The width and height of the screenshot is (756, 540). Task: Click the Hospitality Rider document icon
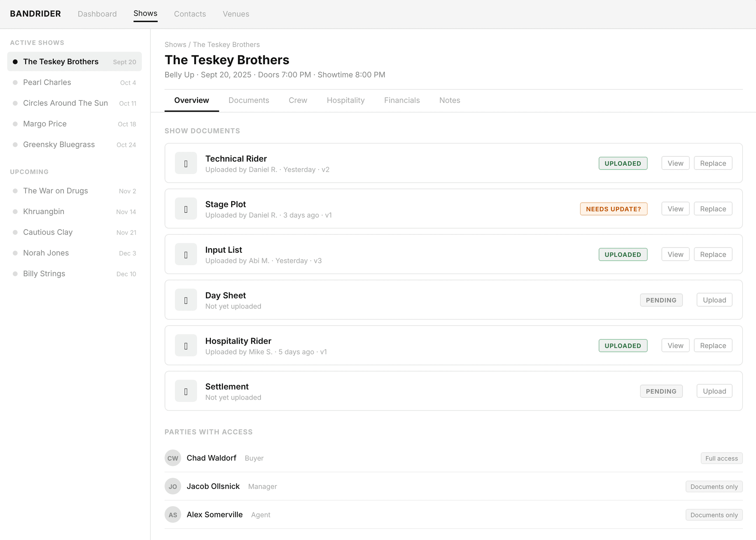click(x=186, y=345)
